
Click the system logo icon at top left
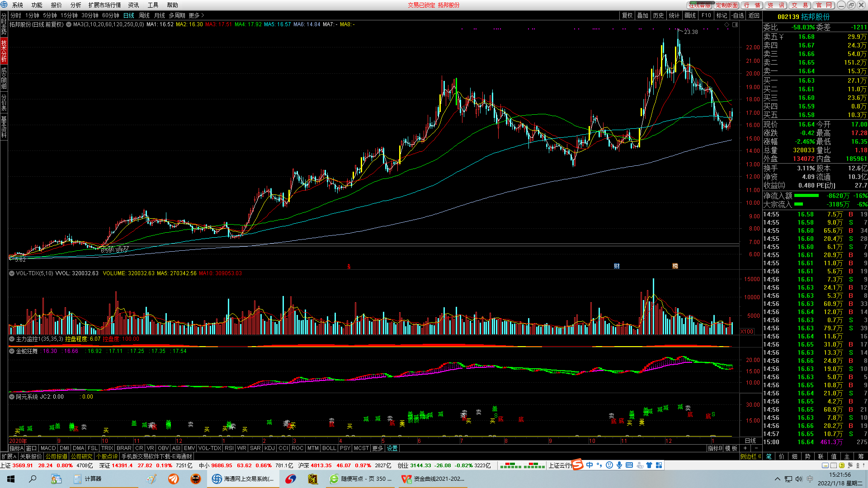coord(4,5)
